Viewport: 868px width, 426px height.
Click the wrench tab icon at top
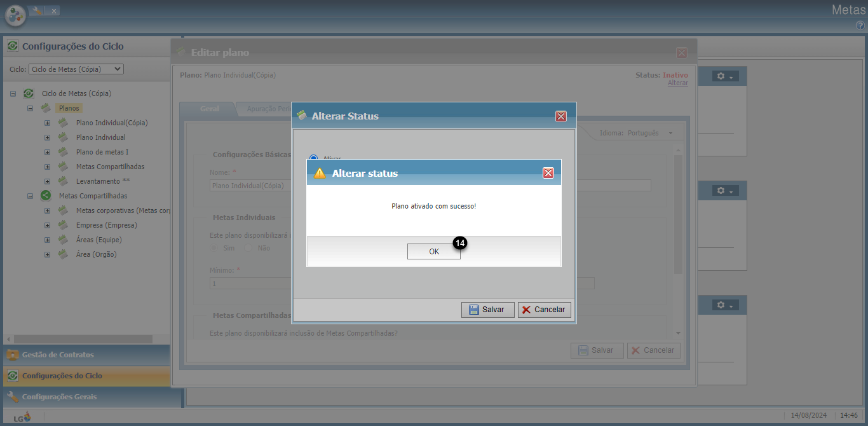click(37, 10)
